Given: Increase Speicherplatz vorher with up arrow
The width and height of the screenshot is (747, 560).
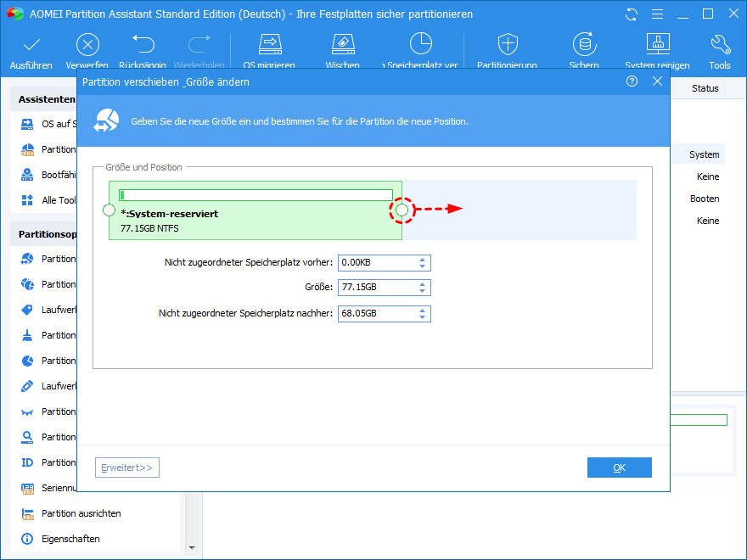Looking at the screenshot, I should 423,260.
